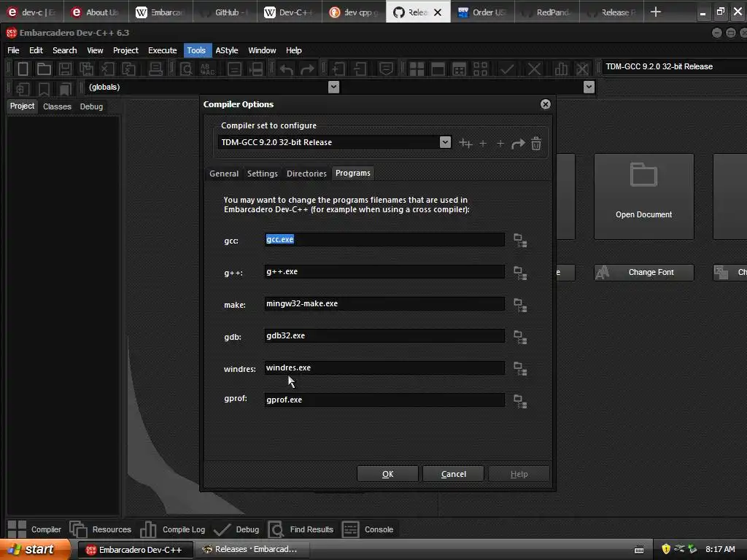Click the browse icon beside make field

519,305
